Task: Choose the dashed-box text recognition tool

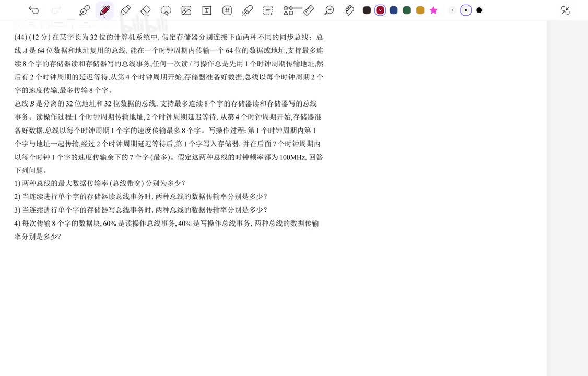Action: point(268,10)
